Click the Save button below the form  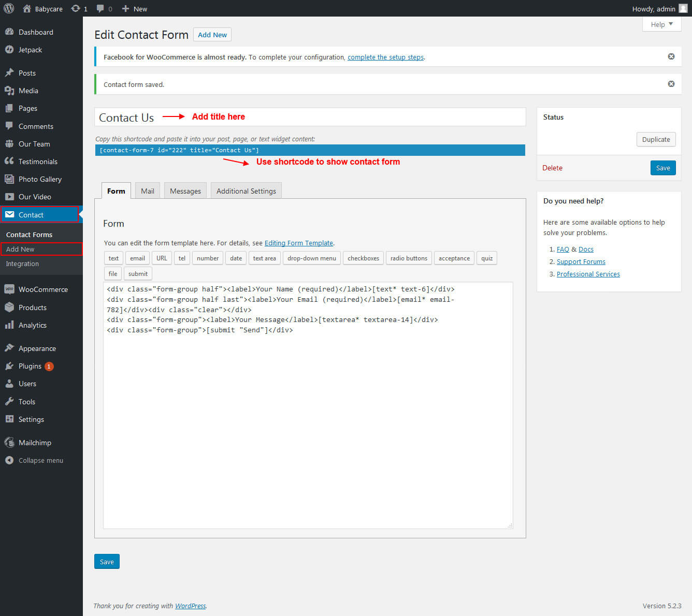107,562
